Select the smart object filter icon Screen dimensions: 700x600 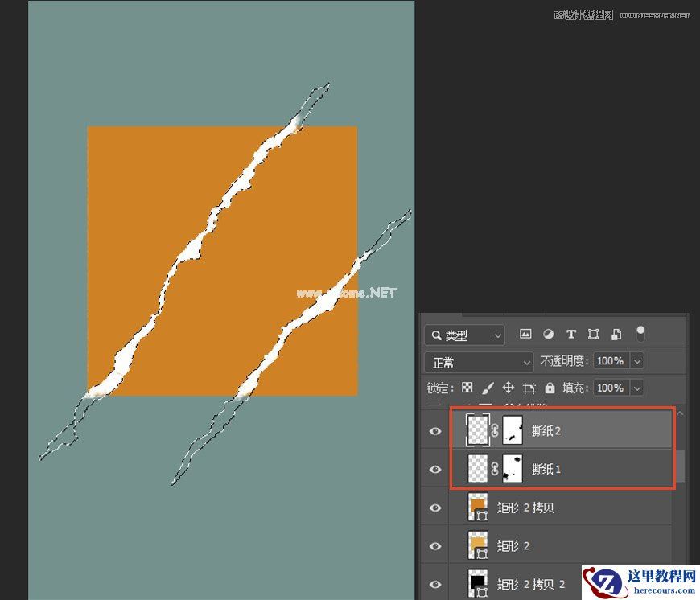[x=616, y=334]
